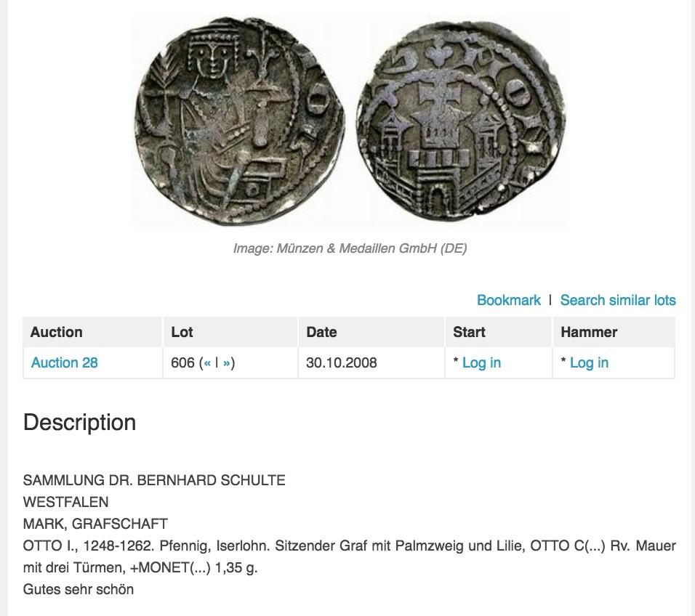
Task: Click the Münzen & Medaillen image credit
Action: coord(350,248)
